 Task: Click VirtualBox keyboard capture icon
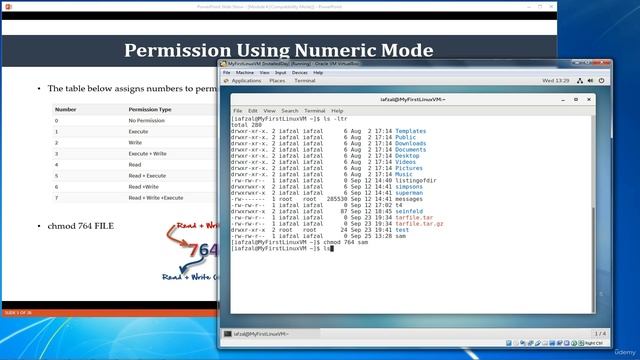[x=582, y=343]
